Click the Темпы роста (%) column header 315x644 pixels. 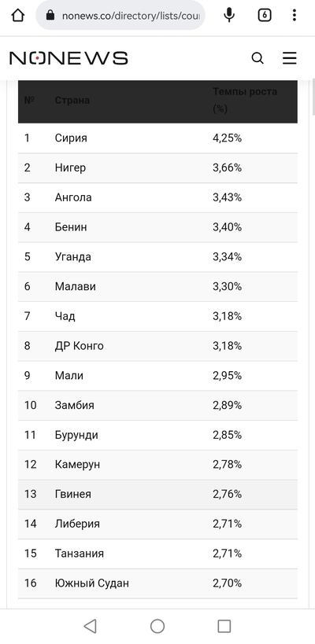click(x=245, y=100)
